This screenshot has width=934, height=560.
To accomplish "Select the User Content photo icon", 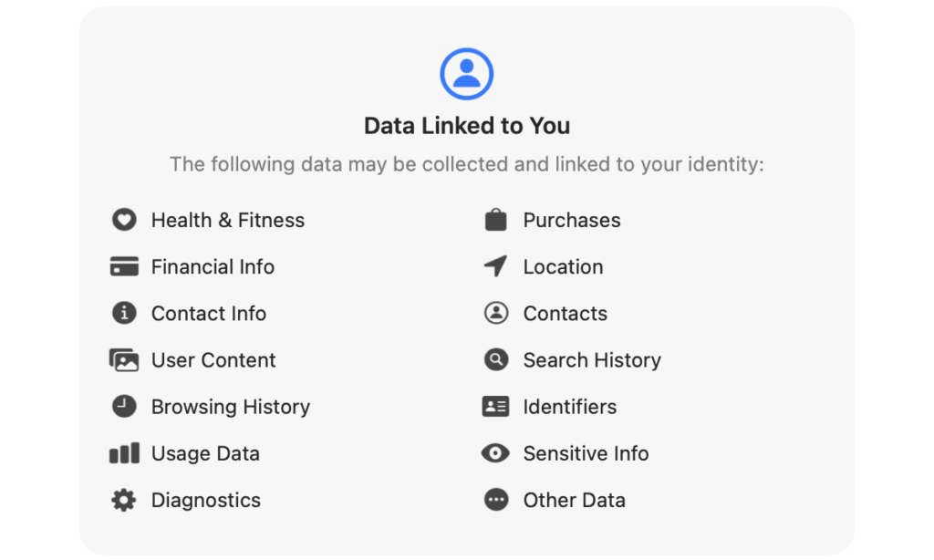I will (124, 359).
